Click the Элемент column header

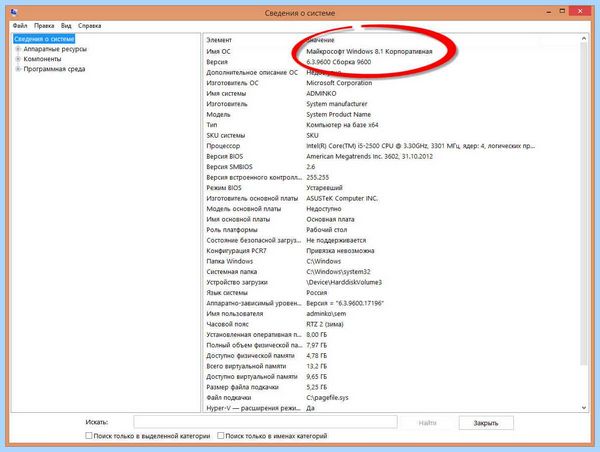(219, 40)
